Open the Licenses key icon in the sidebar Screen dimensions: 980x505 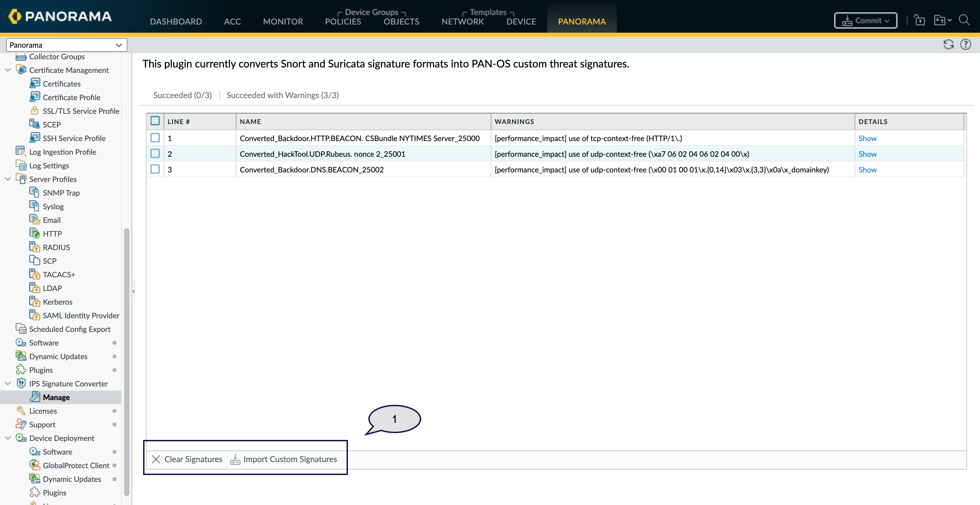(x=20, y=411)
